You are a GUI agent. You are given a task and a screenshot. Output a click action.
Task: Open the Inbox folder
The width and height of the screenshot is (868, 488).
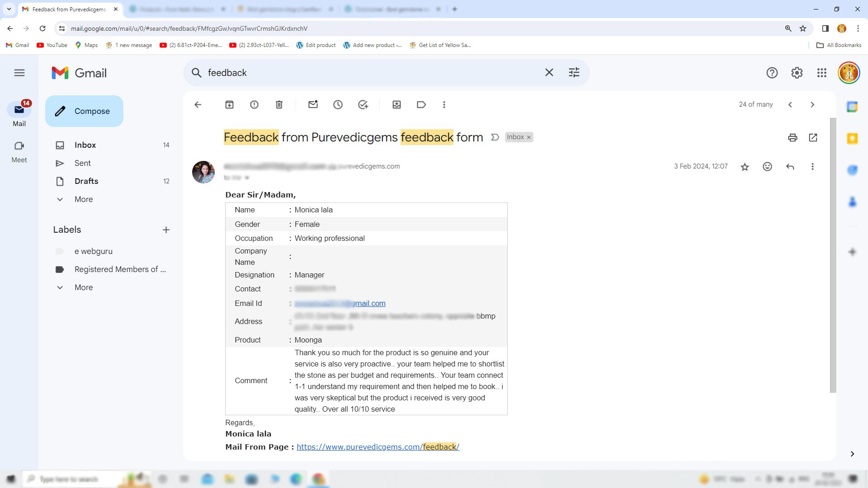[x=85, y=145]
